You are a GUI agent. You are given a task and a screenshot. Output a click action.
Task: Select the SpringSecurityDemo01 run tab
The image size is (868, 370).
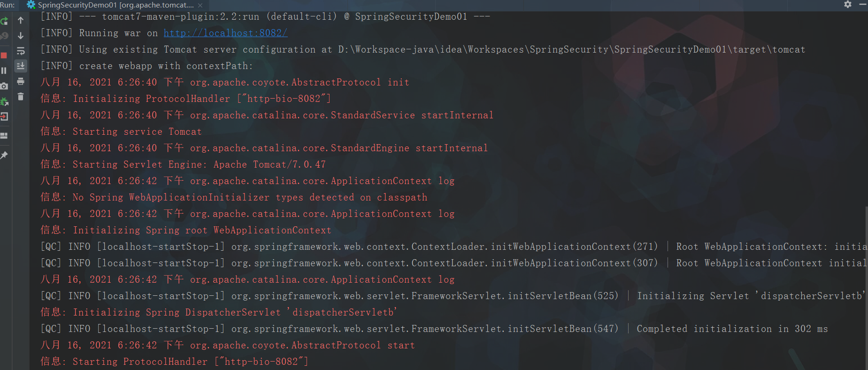pyautogui.click(x=111, y=5)
